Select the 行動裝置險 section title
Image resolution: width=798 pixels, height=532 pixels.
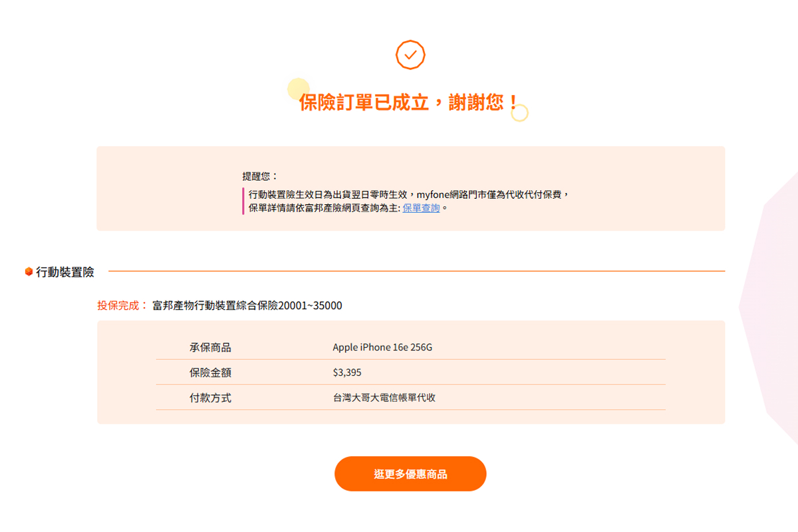65,271
